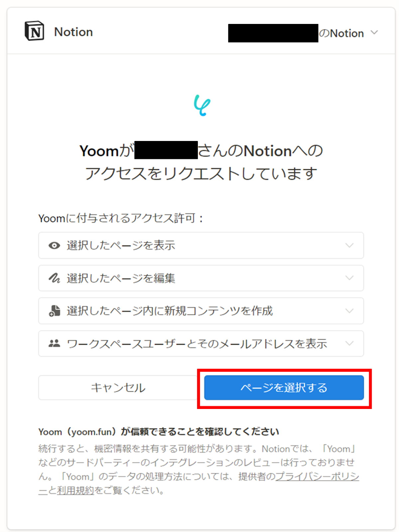
Task: Expand the ワークスペースユーザー permission chevron
Action: 349,343
